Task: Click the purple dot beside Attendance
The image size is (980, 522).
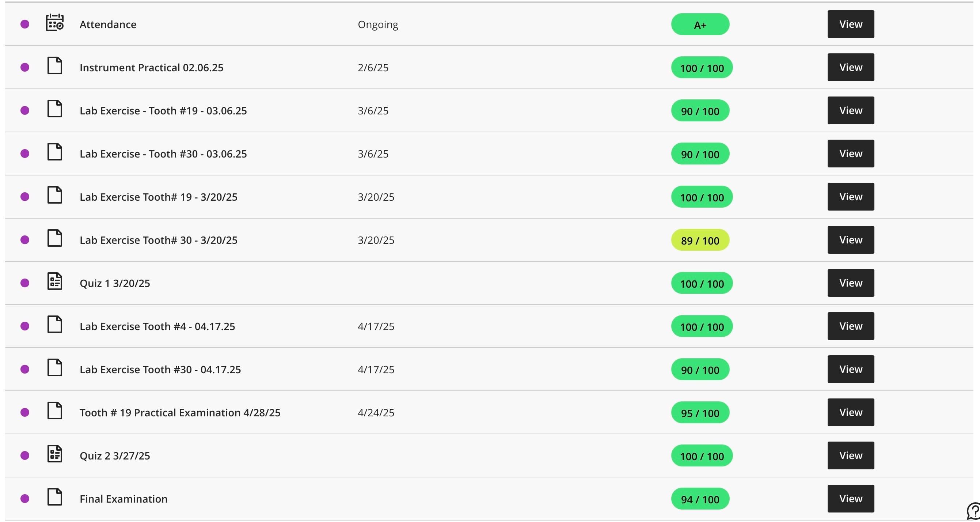Action: click(x=25, y=24)
